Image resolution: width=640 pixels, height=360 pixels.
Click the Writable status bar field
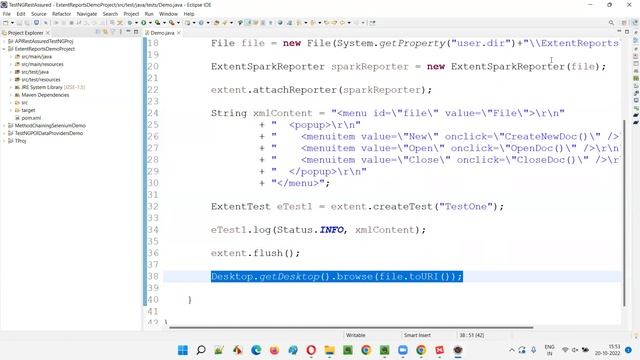[x=356, y=335]
